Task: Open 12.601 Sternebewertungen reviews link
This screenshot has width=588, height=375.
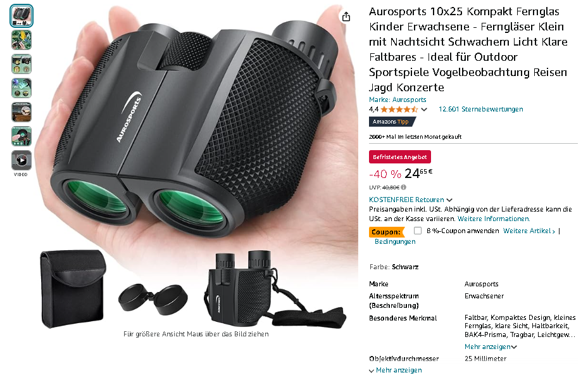Action: coord(481,109)
